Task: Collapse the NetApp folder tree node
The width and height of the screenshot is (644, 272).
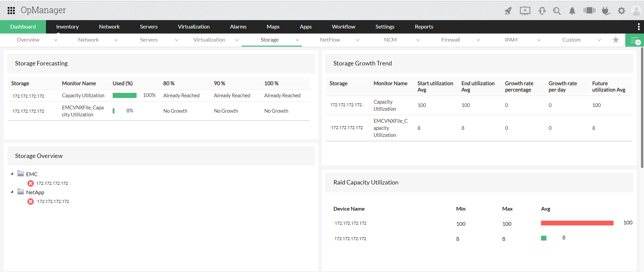Action: (x=12, y=192)
